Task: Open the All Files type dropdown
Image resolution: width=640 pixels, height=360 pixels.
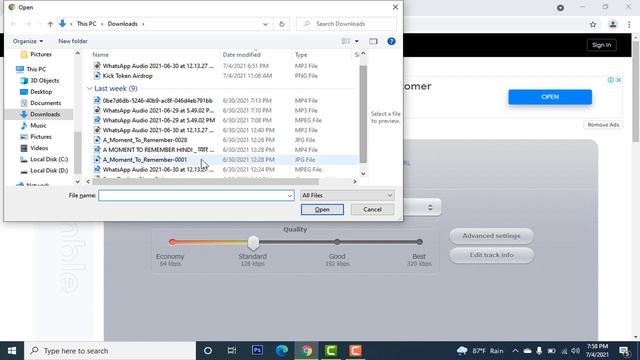Action: click(347, 196)
